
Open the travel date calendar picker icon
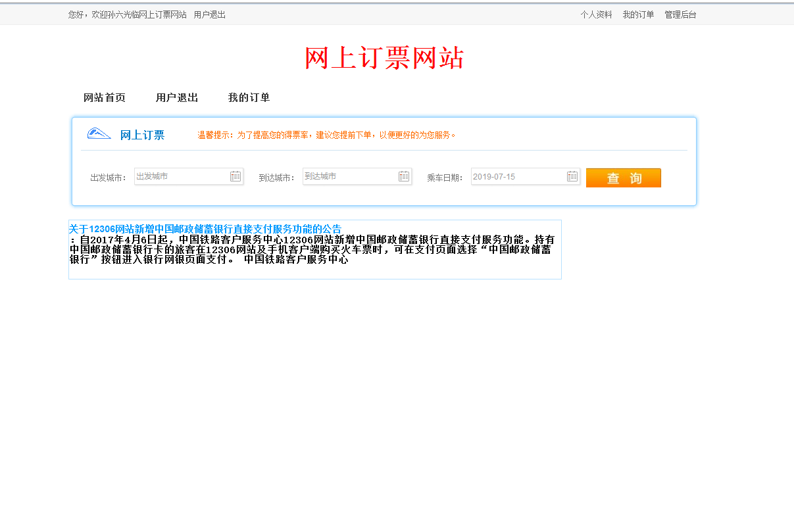[572, 176]
